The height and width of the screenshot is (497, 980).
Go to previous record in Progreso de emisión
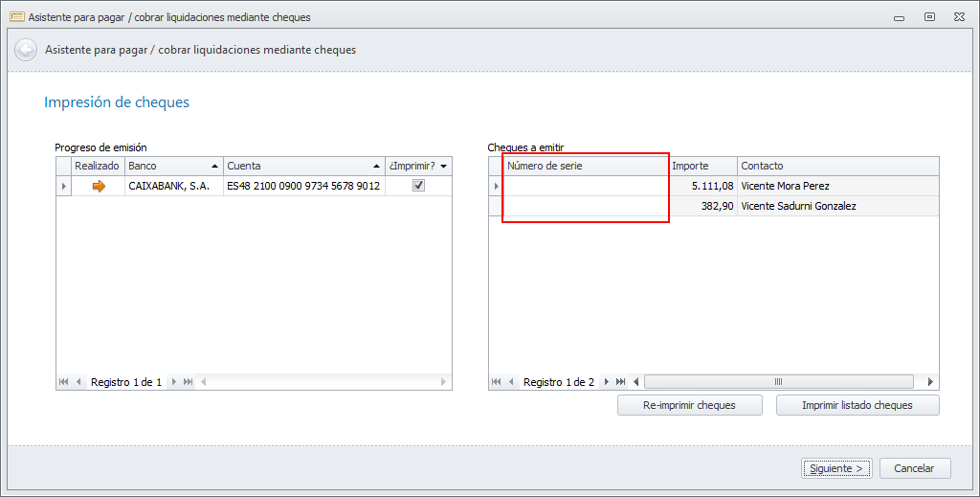(x=78, y=381)
